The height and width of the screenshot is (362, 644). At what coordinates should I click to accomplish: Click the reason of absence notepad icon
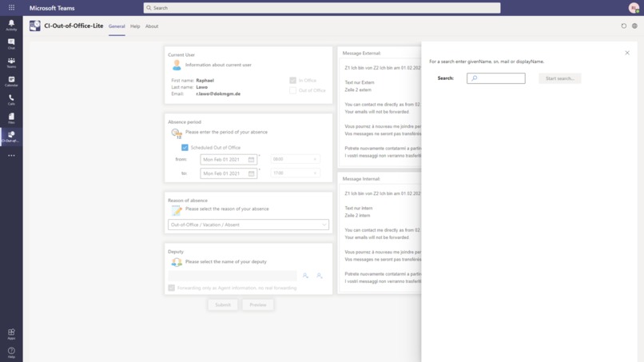pos(177,210)
